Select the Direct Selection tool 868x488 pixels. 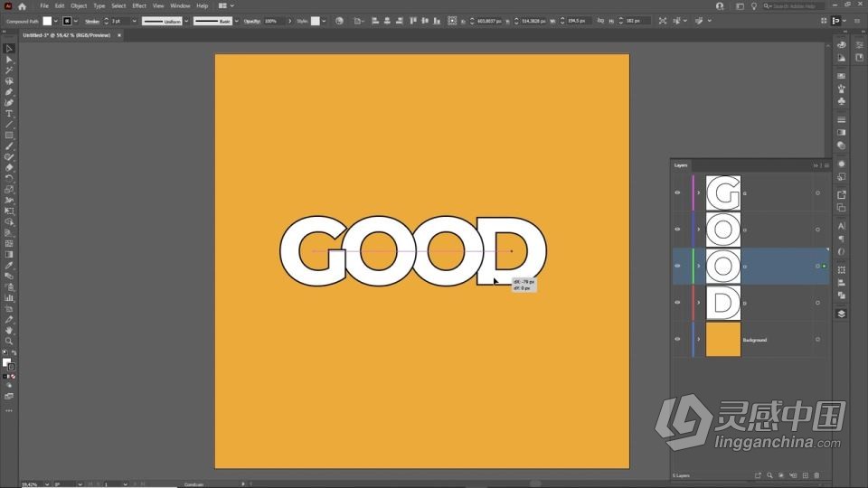tap(9, 60)
